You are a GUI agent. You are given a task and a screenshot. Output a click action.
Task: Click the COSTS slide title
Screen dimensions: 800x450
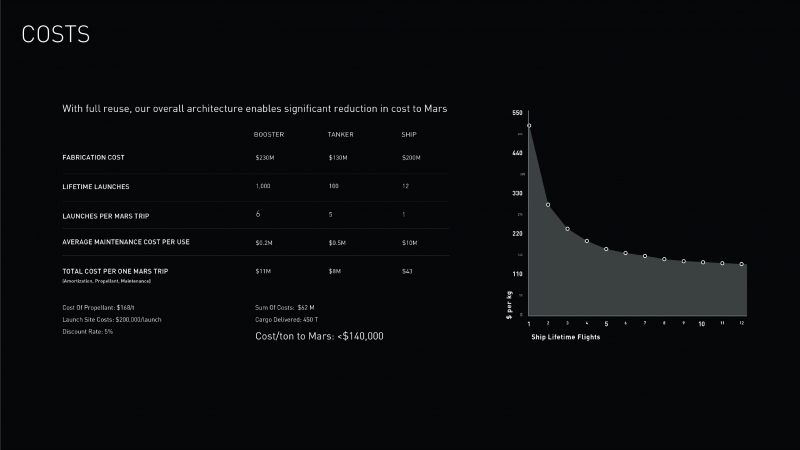[x=56, y=35]
